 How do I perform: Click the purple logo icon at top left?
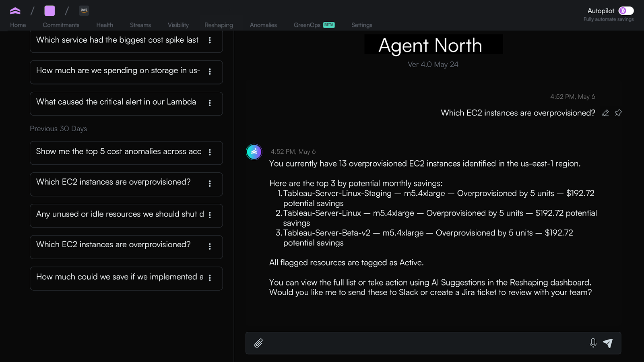(x=15, y=11)
